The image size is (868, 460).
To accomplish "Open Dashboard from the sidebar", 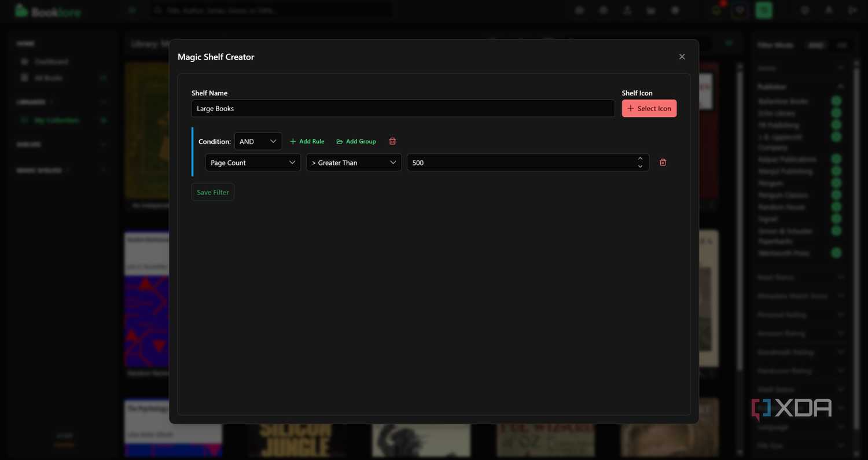I will coord(51,61).
